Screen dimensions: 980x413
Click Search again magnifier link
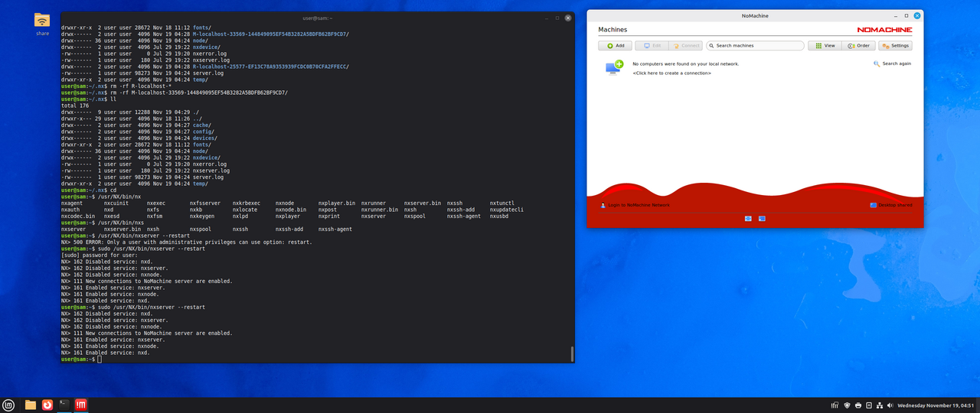(x=892, y=63)
